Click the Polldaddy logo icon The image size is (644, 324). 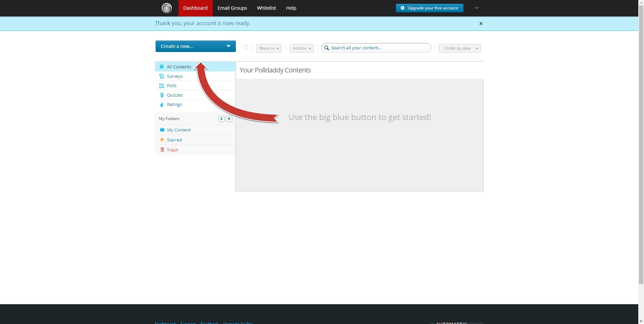pos(167,8)
